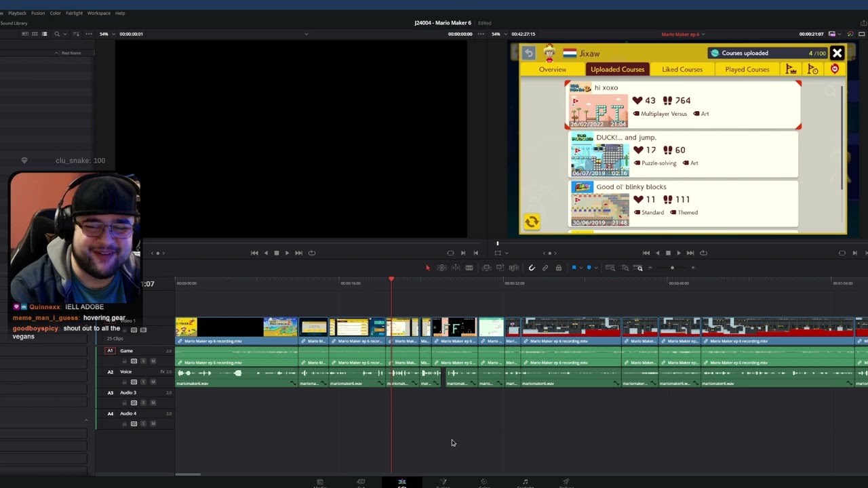The image size is (868, 488).
Task: Play reverse in the source viewer
Action: tap(265, 253)
